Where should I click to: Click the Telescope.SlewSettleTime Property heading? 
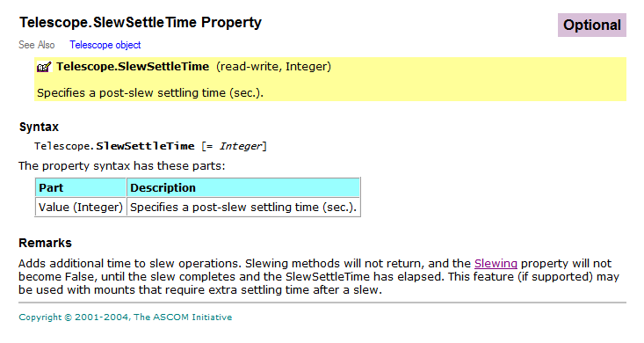(x=141, y=22)
